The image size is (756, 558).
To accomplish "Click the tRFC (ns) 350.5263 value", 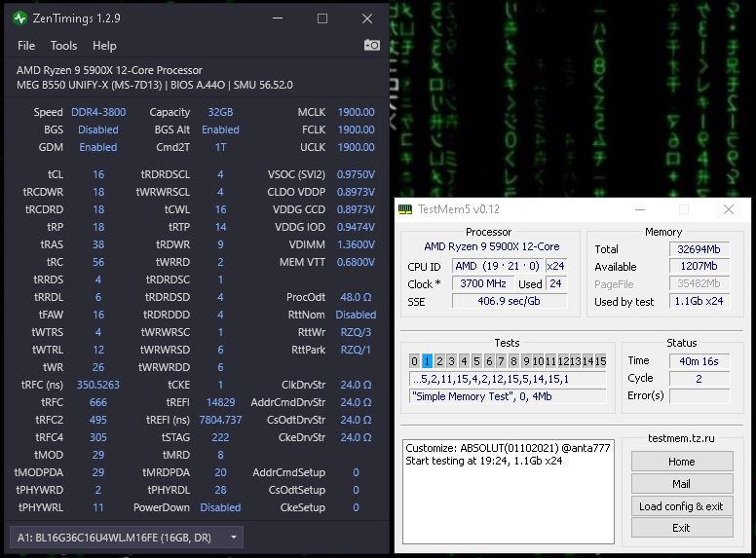I will pos(98,385).
